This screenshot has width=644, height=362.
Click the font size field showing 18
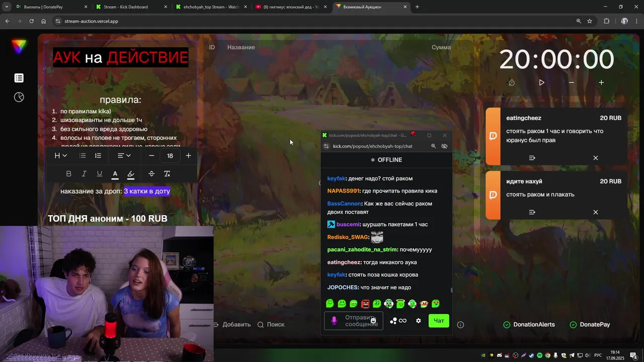(x=170, y=156)
